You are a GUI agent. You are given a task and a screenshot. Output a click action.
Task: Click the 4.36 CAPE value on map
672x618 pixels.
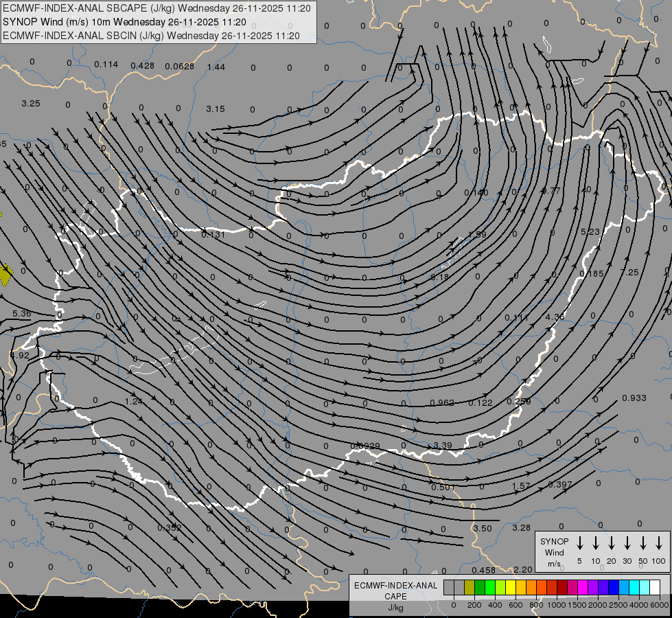pyautogui.click(x=555, y=317)
